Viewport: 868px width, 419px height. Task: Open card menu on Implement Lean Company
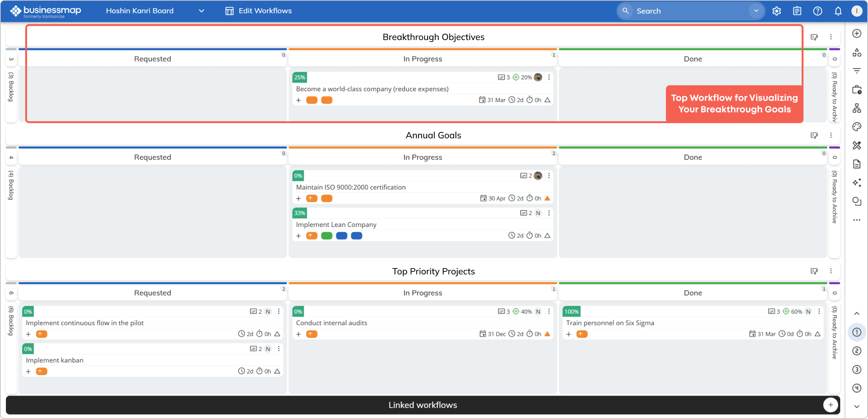pos(549,213)
